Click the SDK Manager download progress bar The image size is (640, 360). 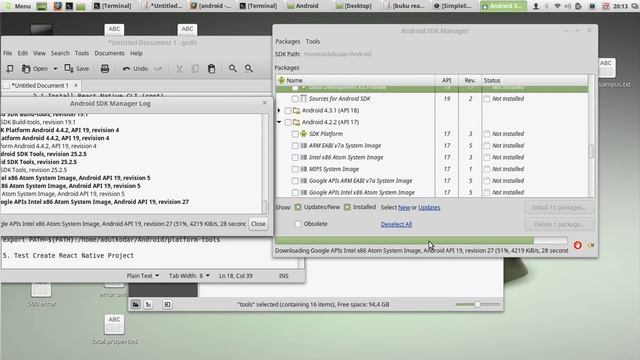coord(421,241)
